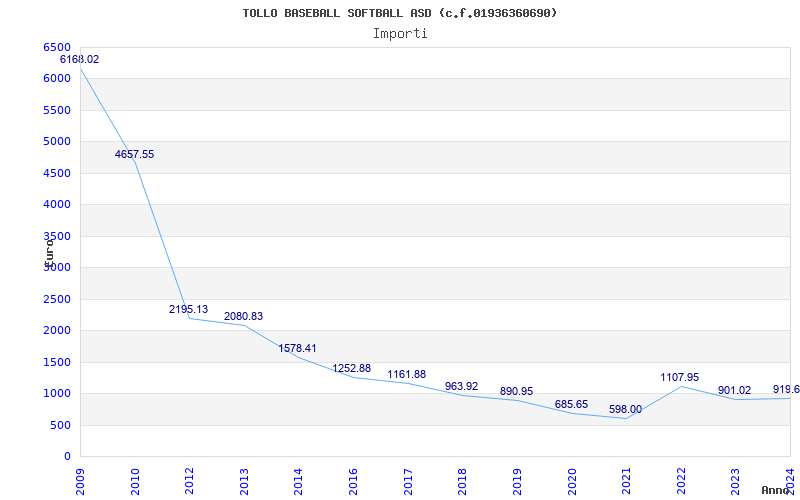
Task: Select the 4657.55 data label
Action: click(x=134, y=155)
